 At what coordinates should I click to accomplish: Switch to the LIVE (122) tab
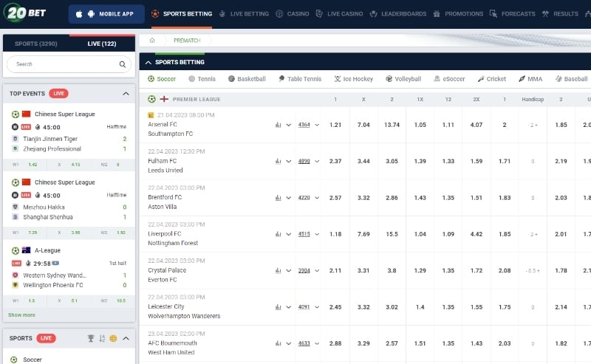pyautogui.click(x=102, y=44)
